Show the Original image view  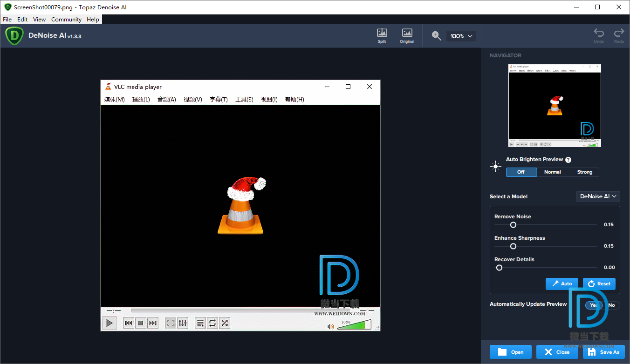pyautogui.click(x=407, y=36)
